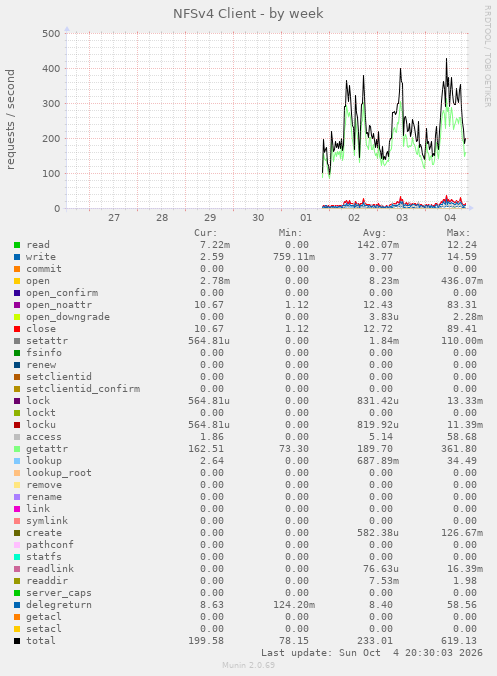Click the Max: column header
The height and width of the screenshot is (676, 497).
pos(459,233)
